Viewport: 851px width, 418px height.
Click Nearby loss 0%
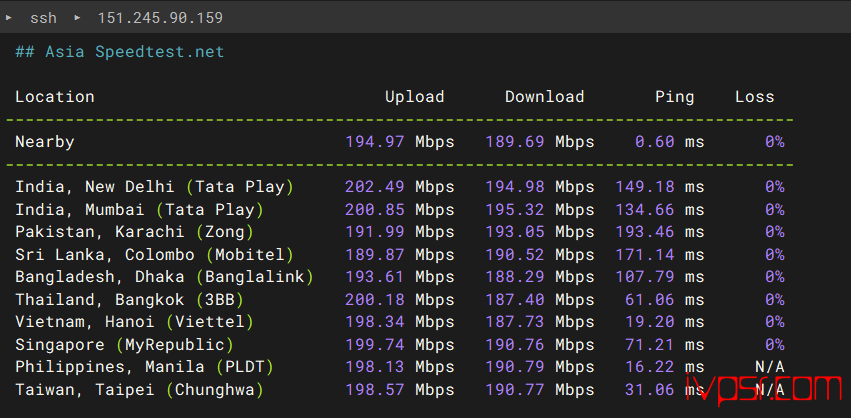[775, 142]
